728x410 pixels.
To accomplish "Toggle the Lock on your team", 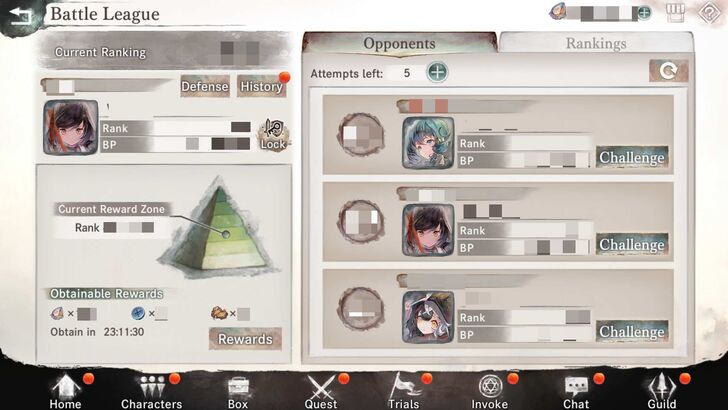I will pos(273,135).
